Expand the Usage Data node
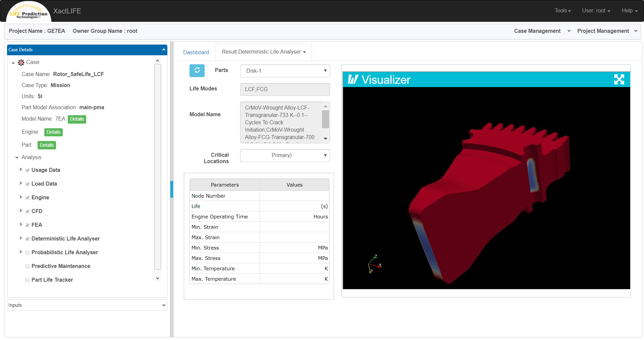Viewport: 644px width, 340px height. [21, 169]
